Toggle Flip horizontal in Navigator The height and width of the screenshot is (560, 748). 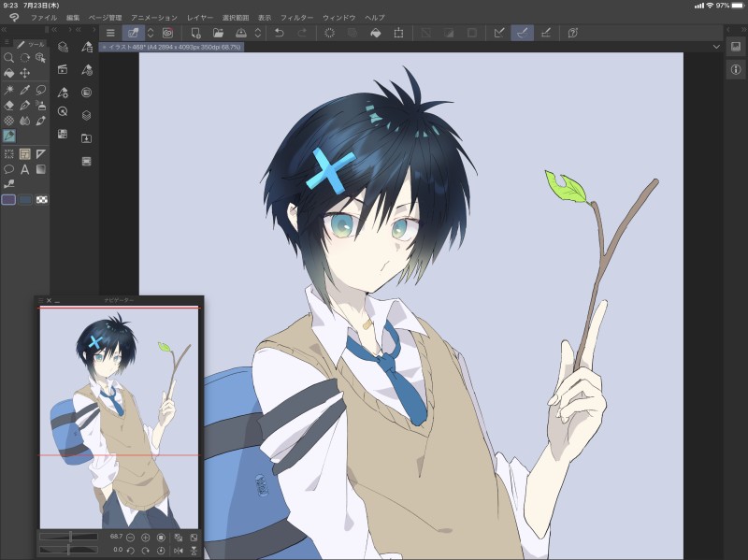click(179, 551)
